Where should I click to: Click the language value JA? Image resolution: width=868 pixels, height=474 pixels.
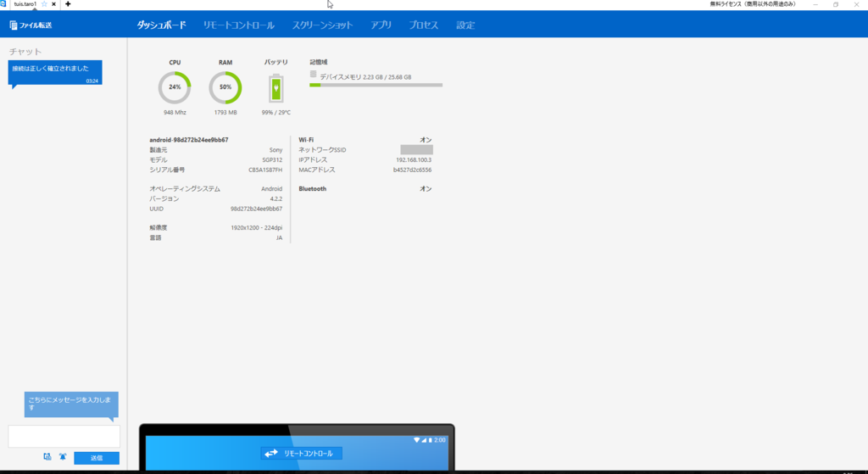280,237
